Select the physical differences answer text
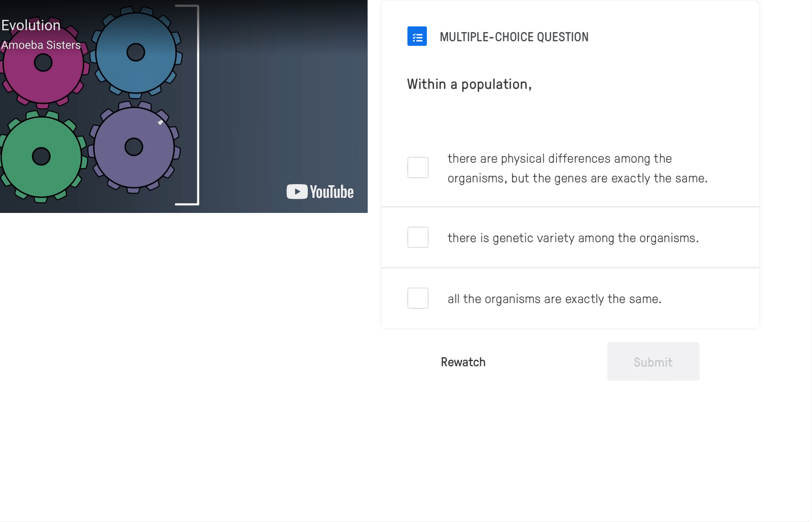The image size is (812, 522). tap(578, 168)
